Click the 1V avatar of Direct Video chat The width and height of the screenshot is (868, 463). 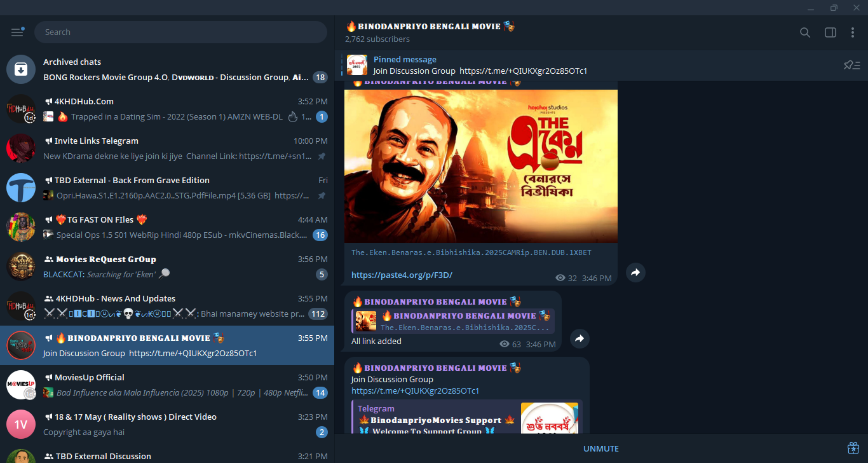pyautogui.click(x=20, y=424)
